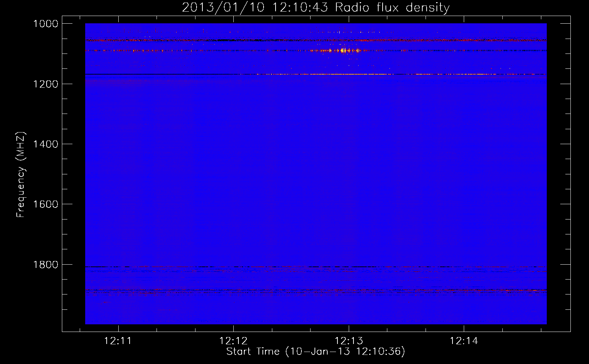Click the 12:13 time tick label
589x364 pixels.
click(x=349, y=341)
